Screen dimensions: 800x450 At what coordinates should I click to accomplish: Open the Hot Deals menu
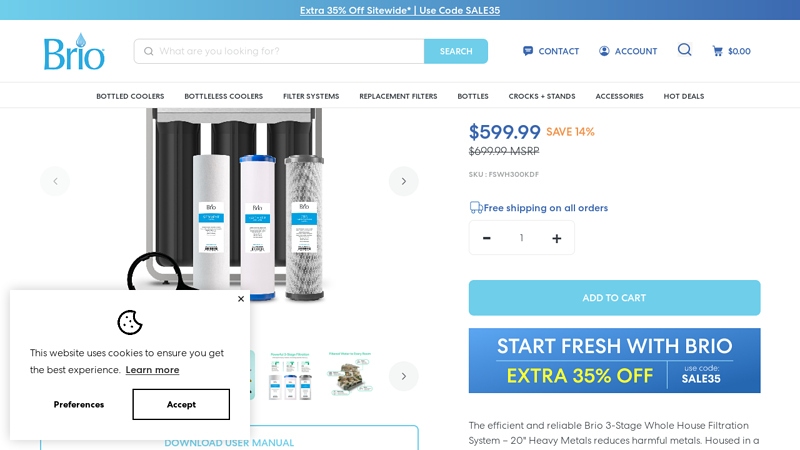click(x=684, y=96)
